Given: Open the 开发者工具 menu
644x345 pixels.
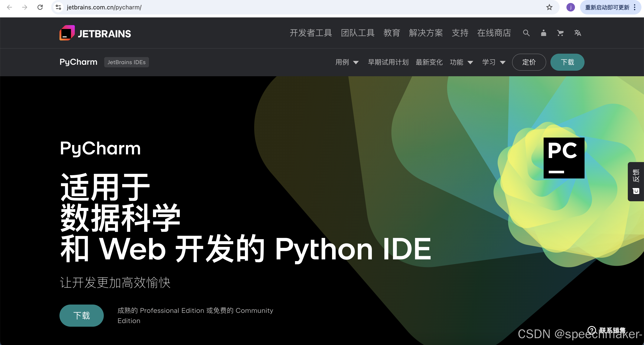Looking at the screenshot, I should click(311, 33).
